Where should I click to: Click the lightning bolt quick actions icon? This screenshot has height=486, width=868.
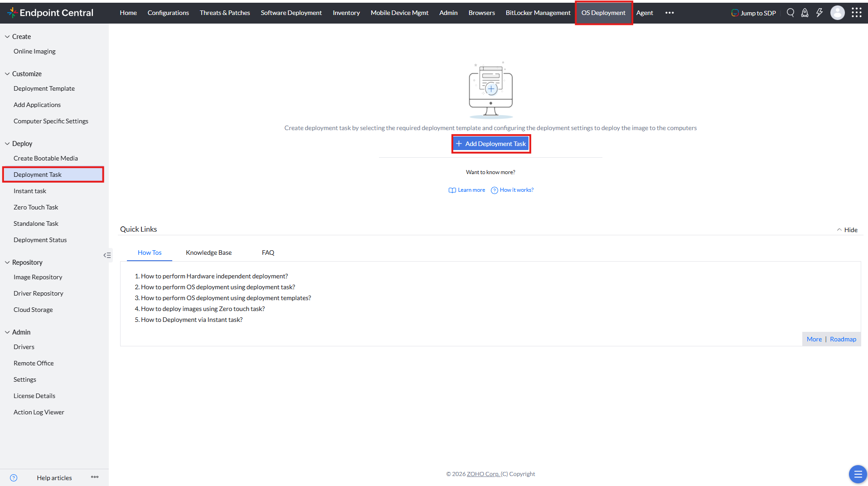(x=820, y=13)
